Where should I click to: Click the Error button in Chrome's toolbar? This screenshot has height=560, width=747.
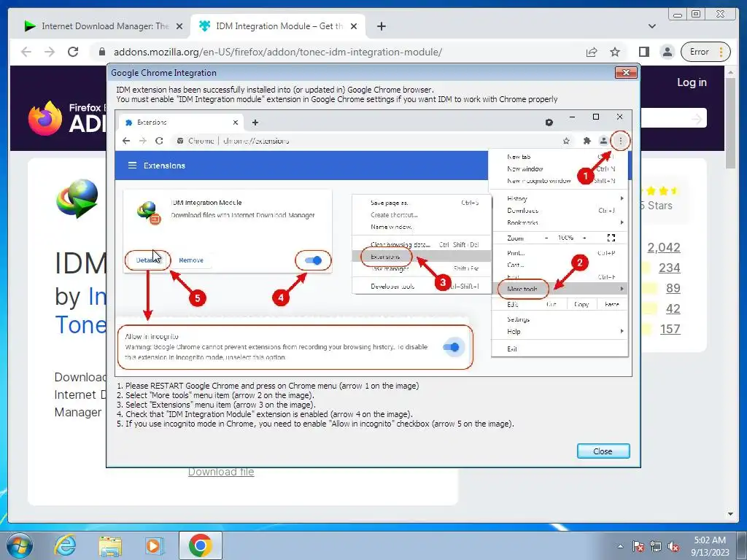(705, 52)
